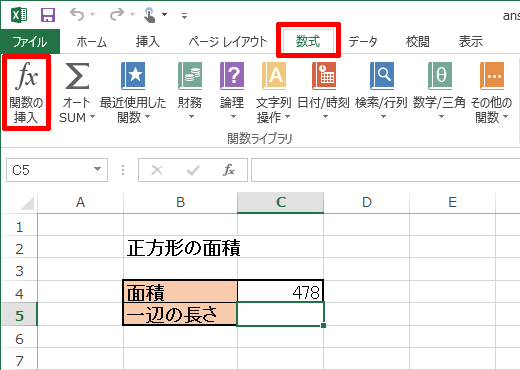Open the 論理 question-mark book icon
This screenshot has height=370, width=520.
232,76
